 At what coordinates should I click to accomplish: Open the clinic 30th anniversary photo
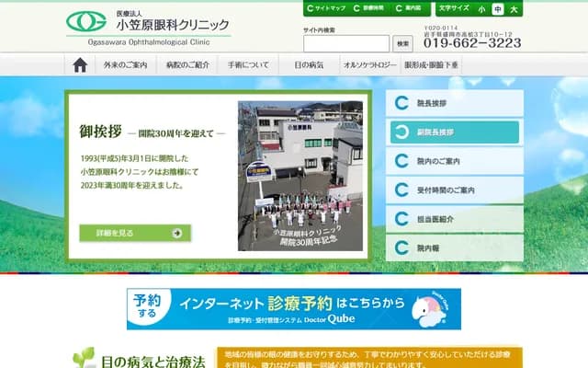click(x=300, y=176)
